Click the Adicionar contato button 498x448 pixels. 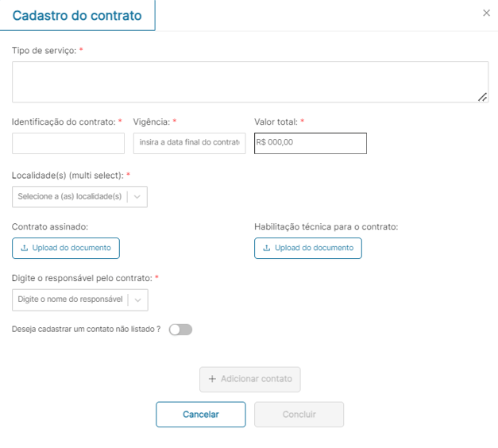(250, 379)
